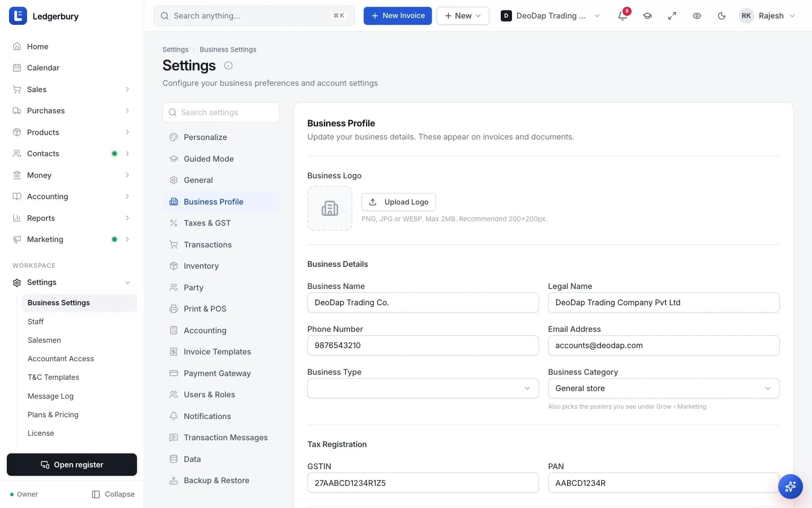812x508 pixels.
Task: Open Payment Gateway settings
Action: [x=221, y=373]
